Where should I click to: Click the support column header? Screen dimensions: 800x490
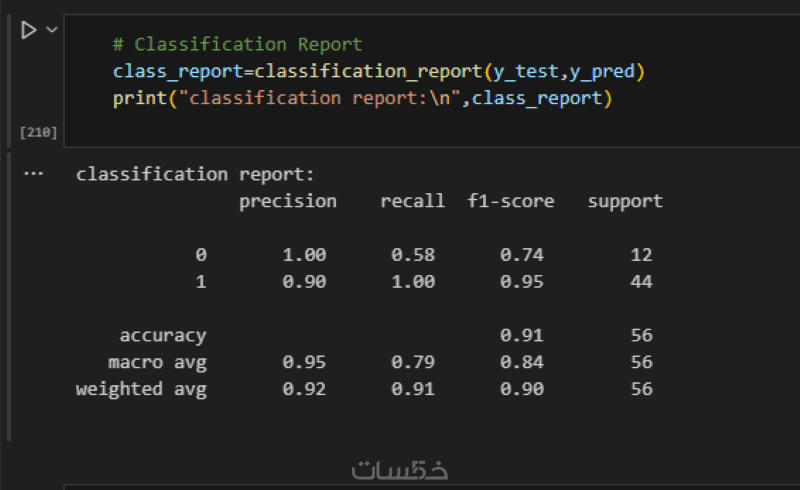[625, 201]
